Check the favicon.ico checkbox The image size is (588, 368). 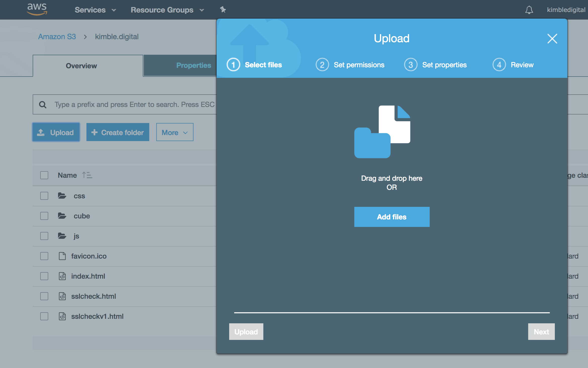(44, 256)
